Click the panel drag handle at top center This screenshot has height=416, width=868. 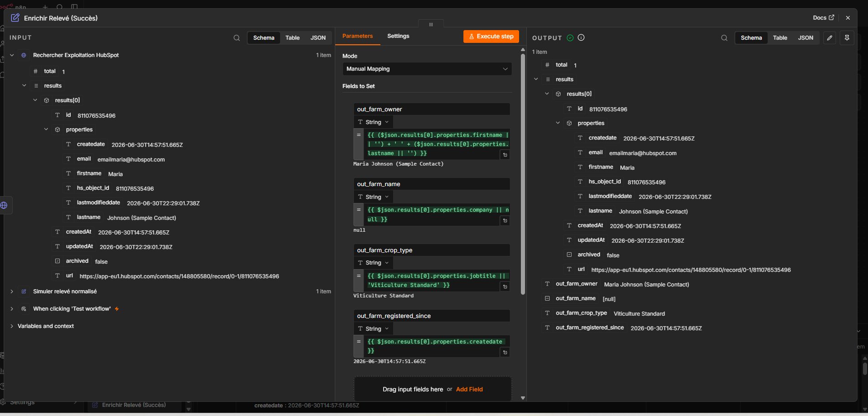431,25
